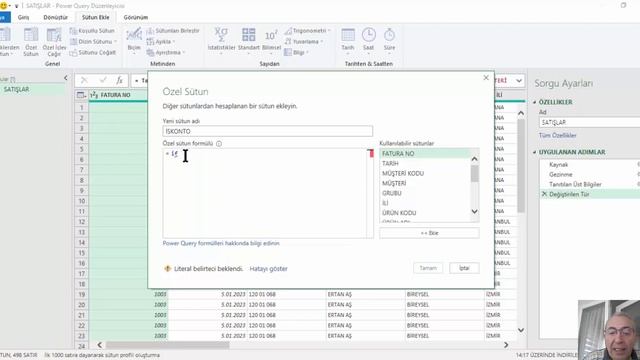Select MÜŞTERİ KODU in available columns
The height and width of the screenshot is (360, 640).
[x=424, y=173]
